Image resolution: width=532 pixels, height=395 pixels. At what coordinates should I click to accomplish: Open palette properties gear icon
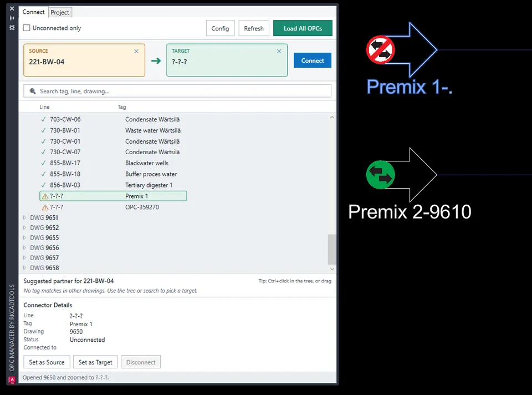12,28
